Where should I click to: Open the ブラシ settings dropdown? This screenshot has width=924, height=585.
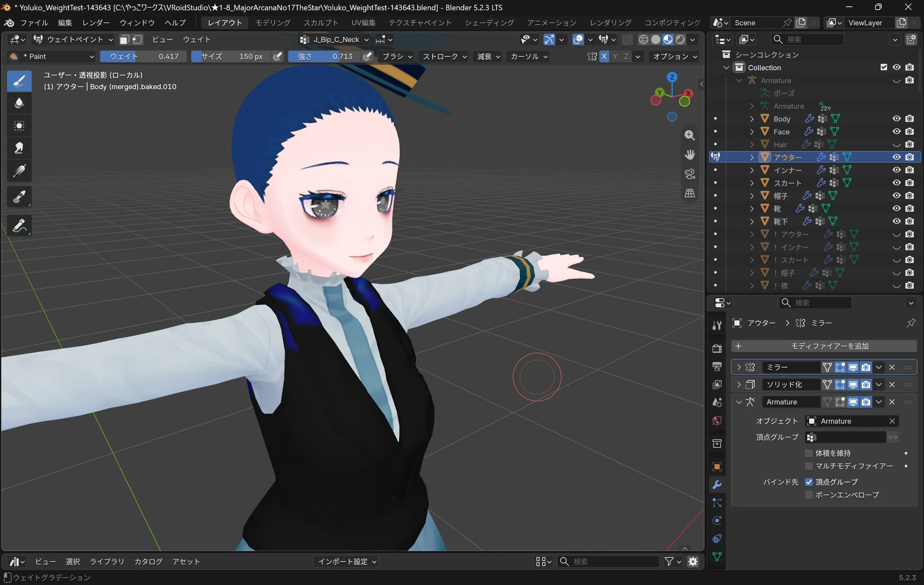397,56
